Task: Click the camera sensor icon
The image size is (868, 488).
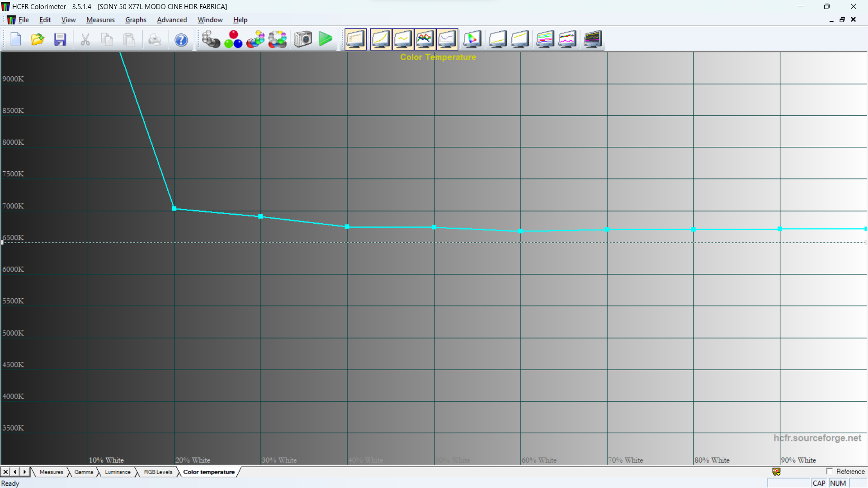Action: click(x=303, y=39)
